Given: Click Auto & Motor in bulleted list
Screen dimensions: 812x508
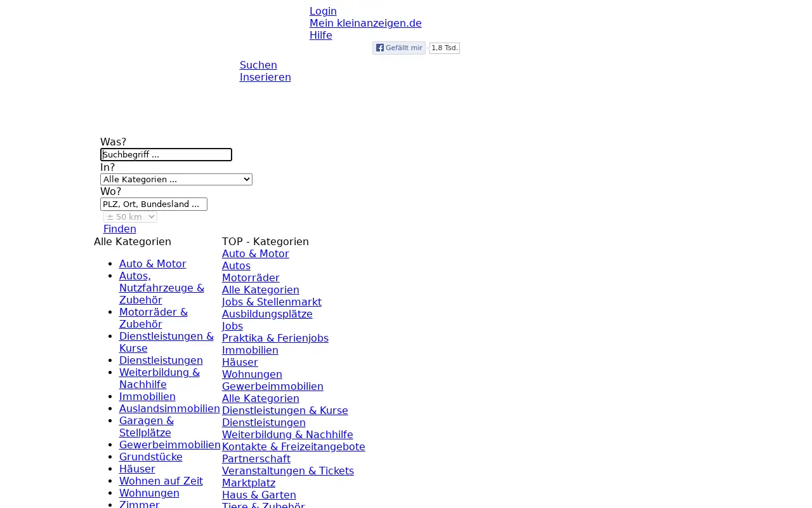Looking at the screenshot, I should pos(153,264).
